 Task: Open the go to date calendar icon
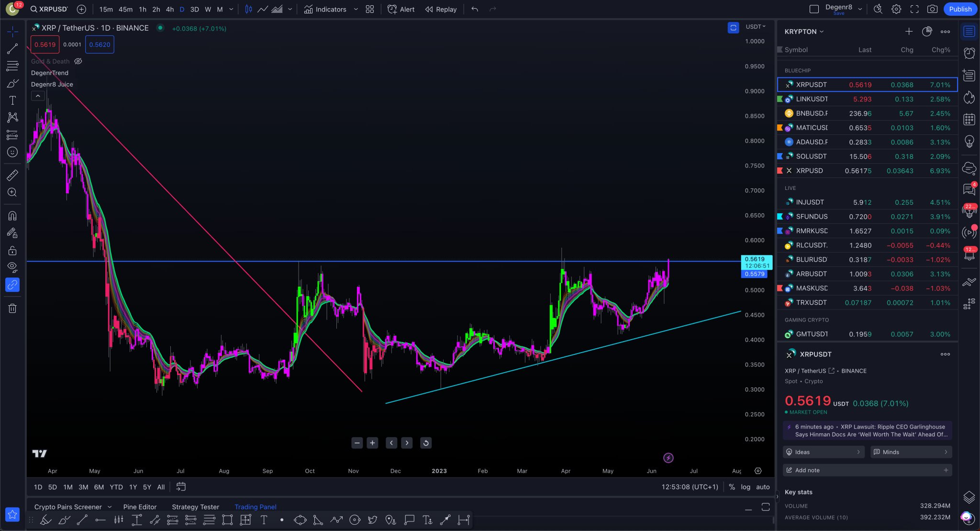pos(181,487)
